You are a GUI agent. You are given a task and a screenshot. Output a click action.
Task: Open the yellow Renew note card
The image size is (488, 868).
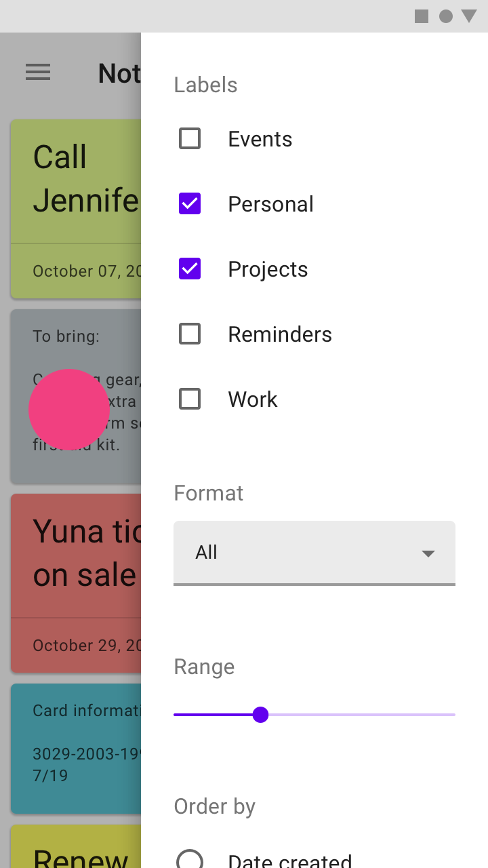[x=76, y=846]
